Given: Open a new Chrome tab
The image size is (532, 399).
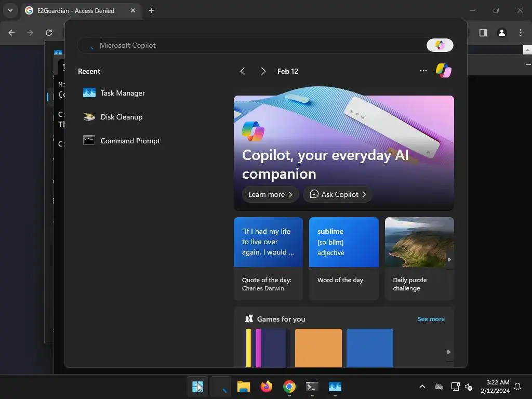Looking at the screenshot, I should tap(152, 10).
